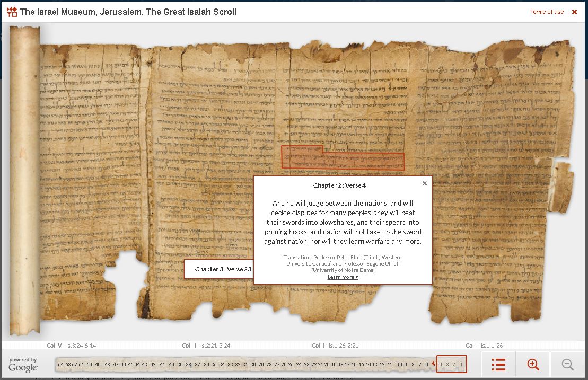Screen dimensions: 588x380
Task: Jump to column 40
Action: [171, 364]
